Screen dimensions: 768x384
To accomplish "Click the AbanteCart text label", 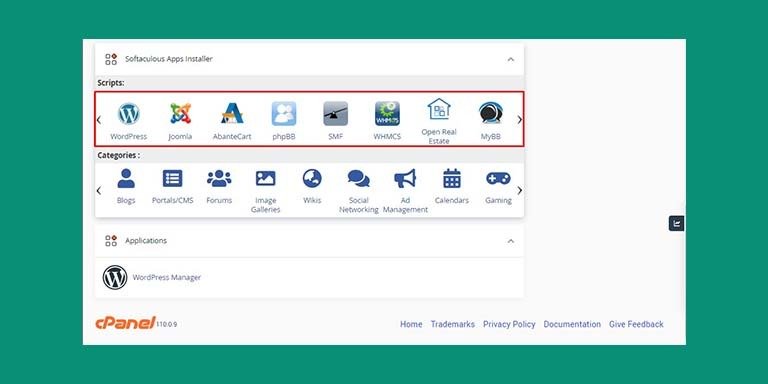I will tap(232, 137).
